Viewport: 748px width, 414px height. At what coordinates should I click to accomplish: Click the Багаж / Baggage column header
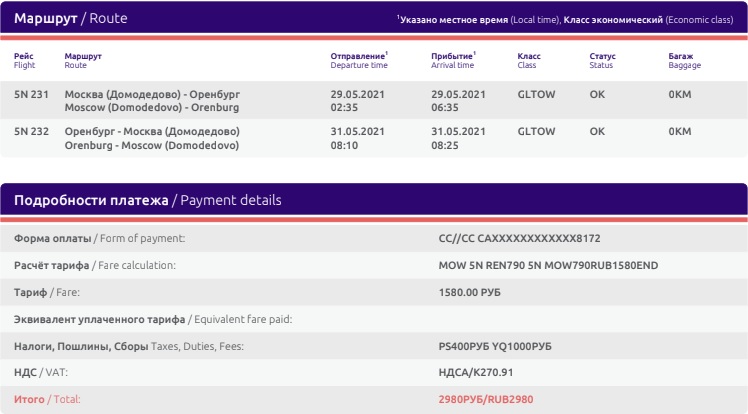685,61
